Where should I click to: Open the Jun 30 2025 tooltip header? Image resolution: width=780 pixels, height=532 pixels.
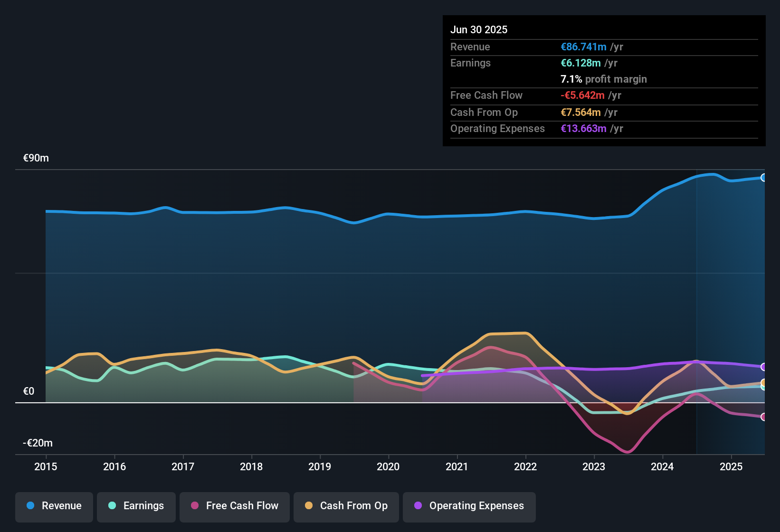479,29
